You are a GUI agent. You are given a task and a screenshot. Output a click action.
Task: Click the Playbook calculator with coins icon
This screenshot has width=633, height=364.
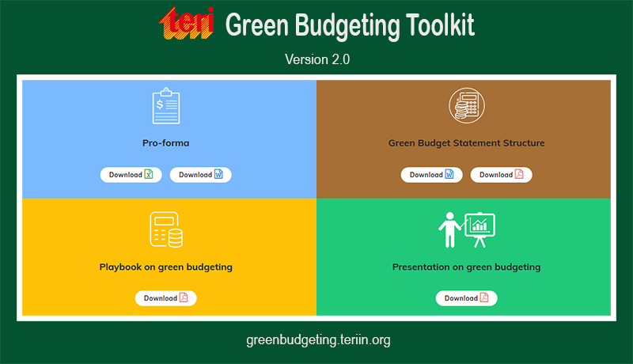point(166,229)
